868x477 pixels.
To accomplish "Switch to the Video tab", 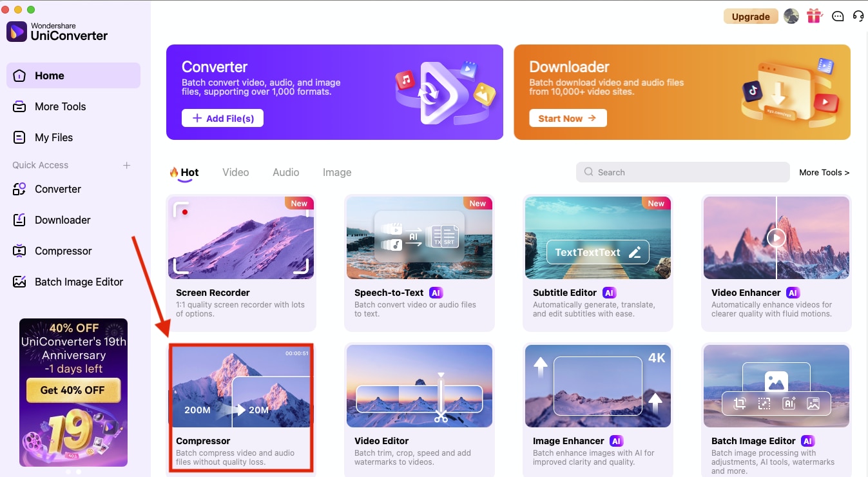I will point(235,172).
